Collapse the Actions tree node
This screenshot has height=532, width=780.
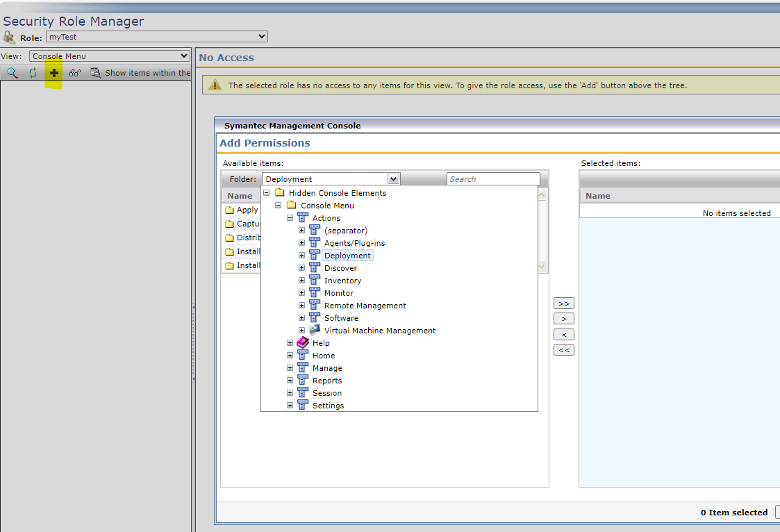pyautogui.click(x=290, y=218)
